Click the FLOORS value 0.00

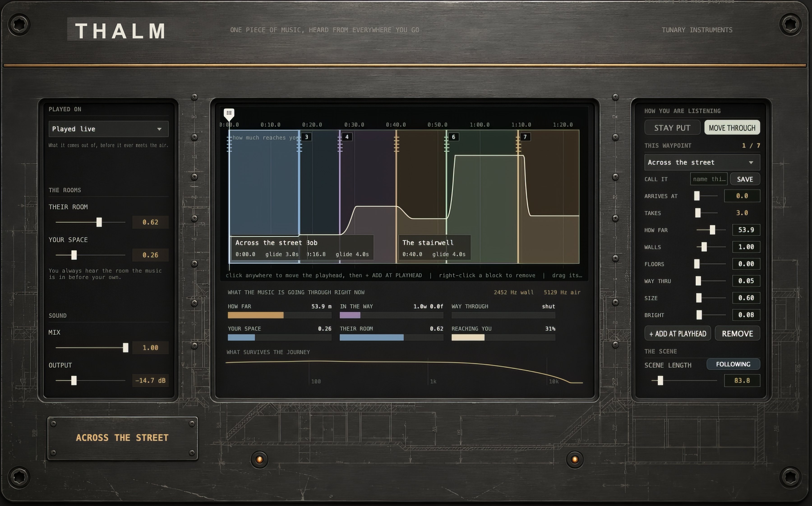tap(746, 264)
